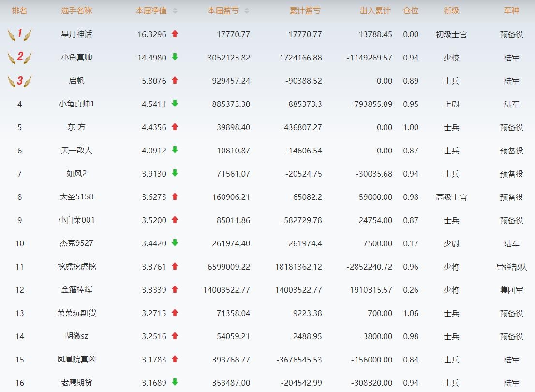Open player 杰克9527
Screen dimensions: 535x392
click(x=76, y=243)
